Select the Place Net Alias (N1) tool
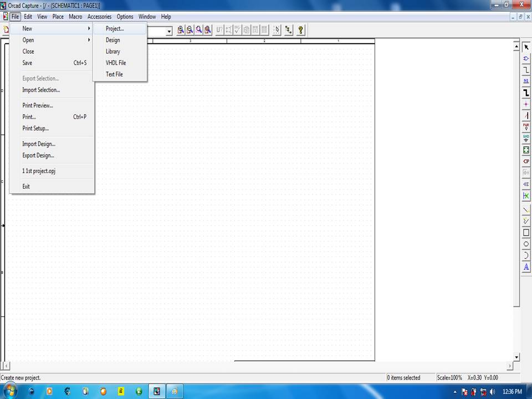 tap(526, 81)
